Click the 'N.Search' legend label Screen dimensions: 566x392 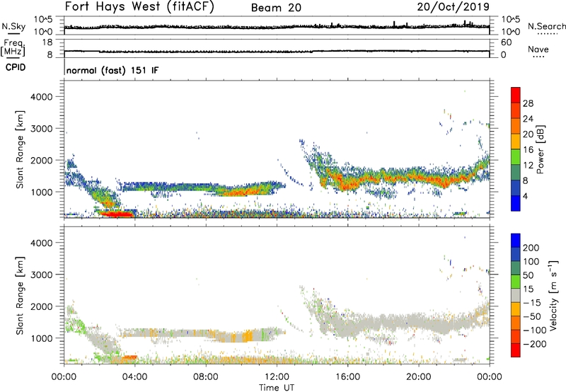click(x=546, y=26)
